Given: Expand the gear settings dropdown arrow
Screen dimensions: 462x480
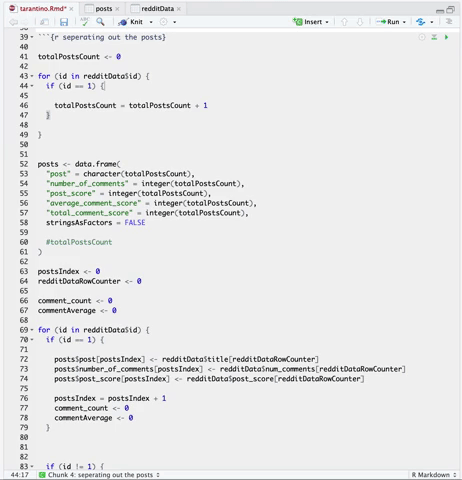Looking at the screenshot, I should [174, 22].
